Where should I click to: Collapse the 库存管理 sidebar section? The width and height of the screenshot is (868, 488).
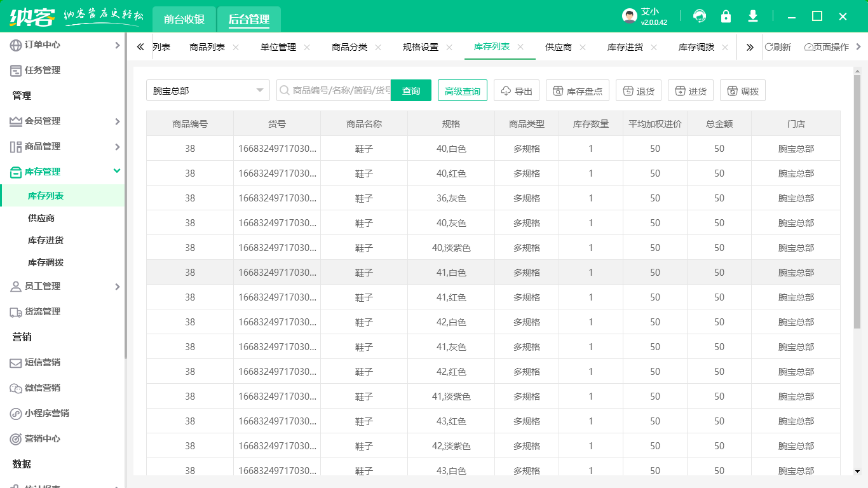click(64, 172)
